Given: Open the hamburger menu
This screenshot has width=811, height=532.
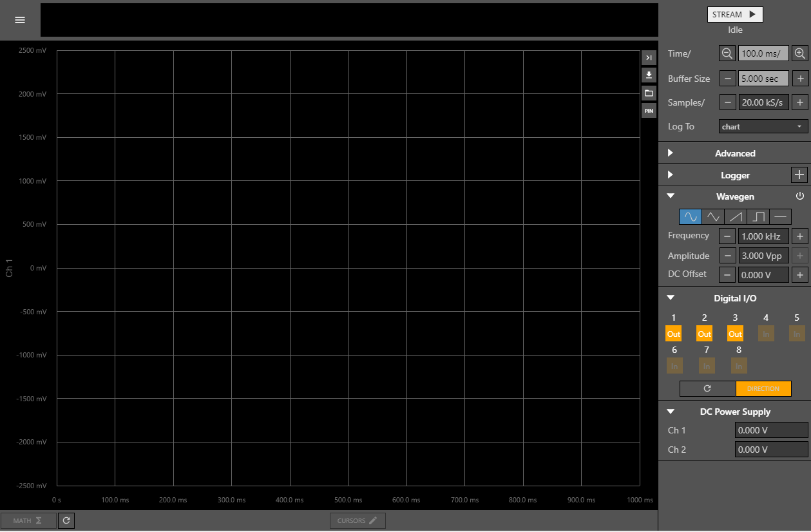Looking at the screenshot, I should pyautogui.click(x=20, y=20).
